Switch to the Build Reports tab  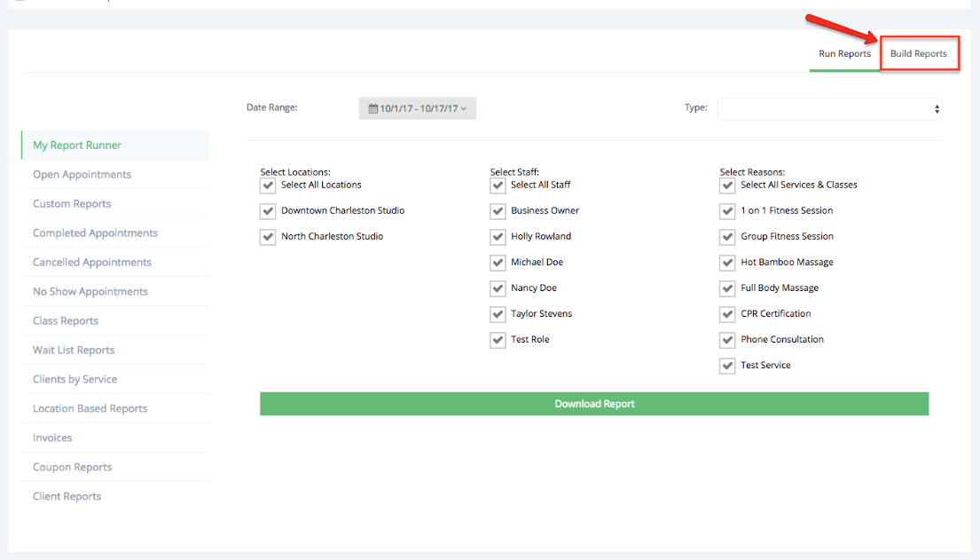point(919,53)
